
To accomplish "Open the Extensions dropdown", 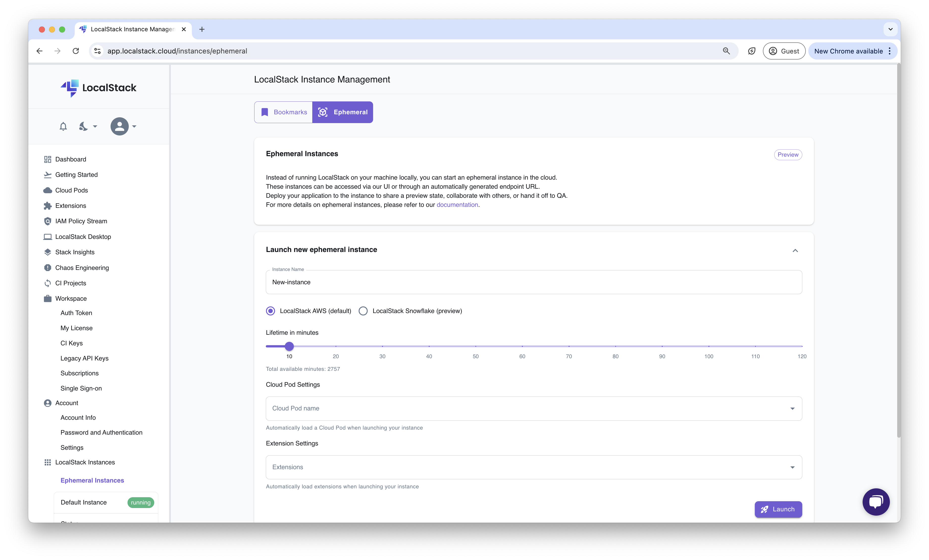I will click(533, 467).
